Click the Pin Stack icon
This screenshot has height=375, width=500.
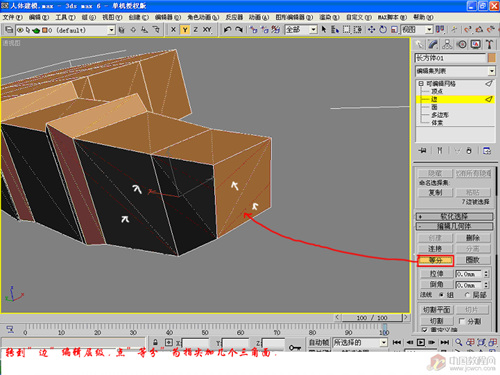tap(423, 151)
